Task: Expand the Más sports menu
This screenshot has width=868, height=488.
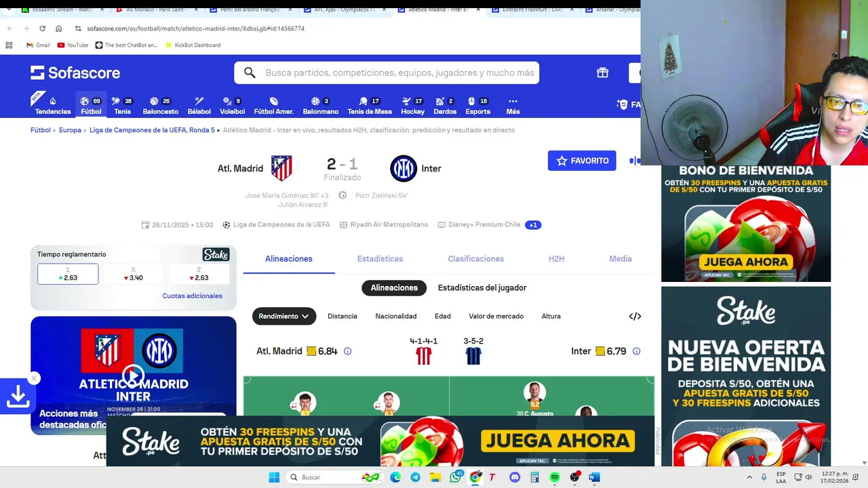Action: [513, 106]
